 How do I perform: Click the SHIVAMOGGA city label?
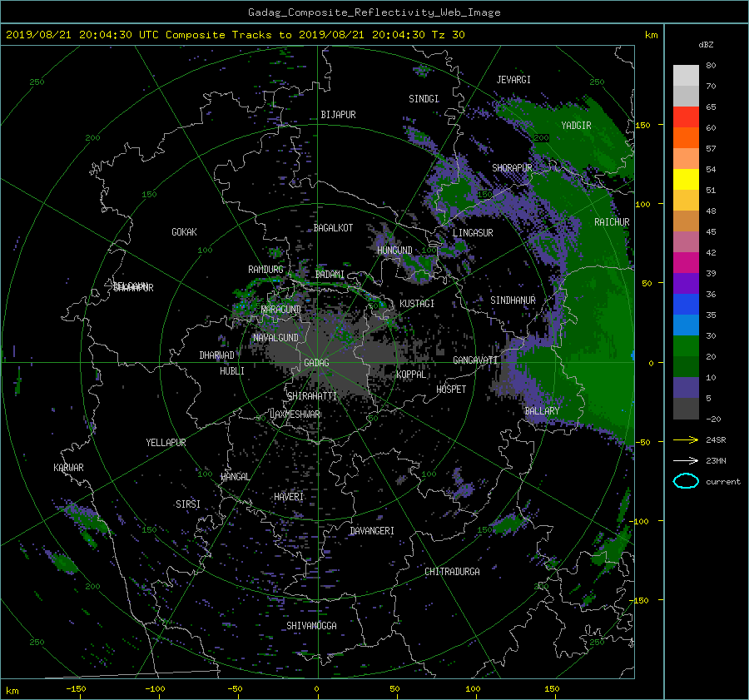point(311,625)
